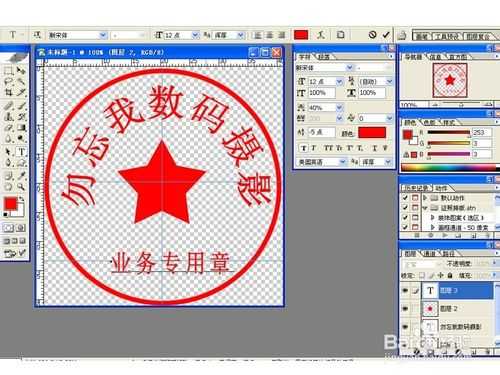500x375 pixels.
Task: Select the Eyedropper tool
Action: [21, 175]
